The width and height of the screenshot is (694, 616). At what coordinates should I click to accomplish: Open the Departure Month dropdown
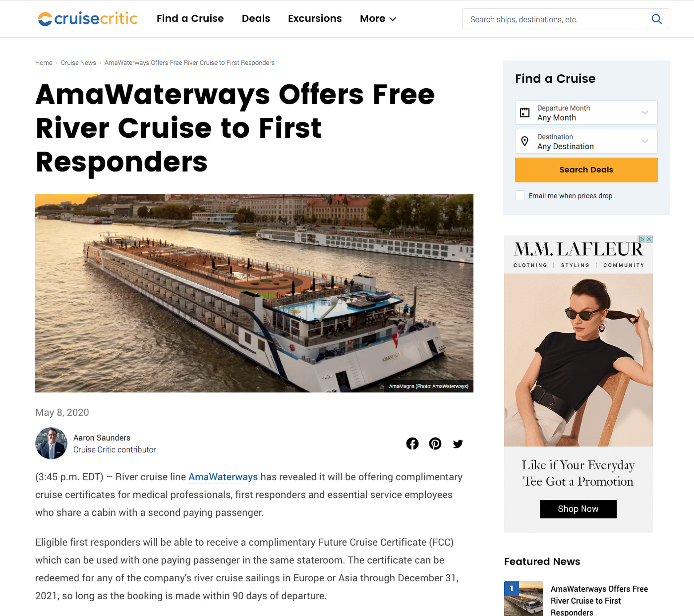[x=586, y=112]
